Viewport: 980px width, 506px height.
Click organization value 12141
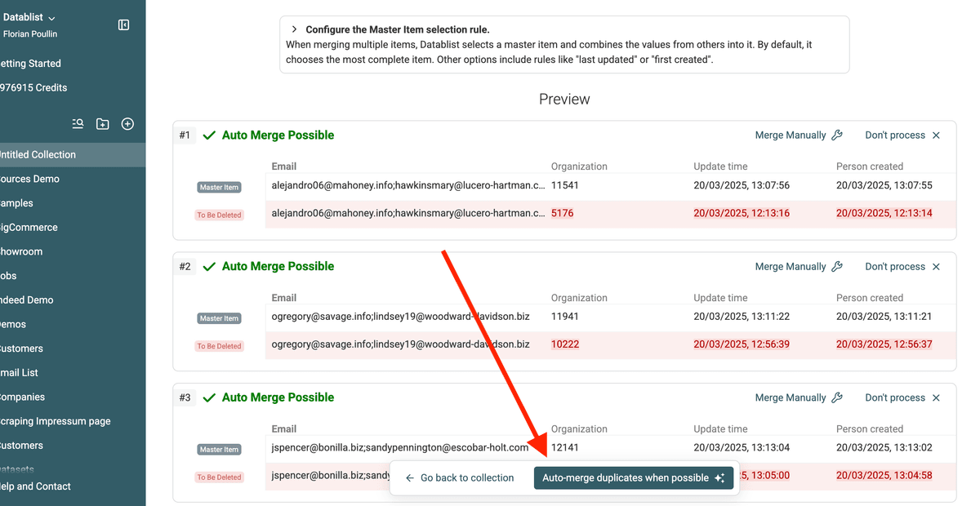click(565, 447)
